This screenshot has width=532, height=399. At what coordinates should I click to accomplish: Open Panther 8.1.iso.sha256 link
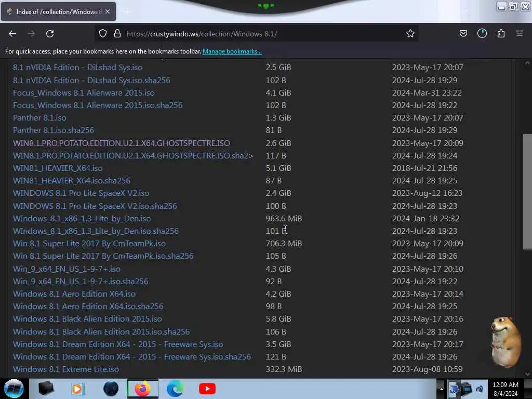click(x=54, y=130)
